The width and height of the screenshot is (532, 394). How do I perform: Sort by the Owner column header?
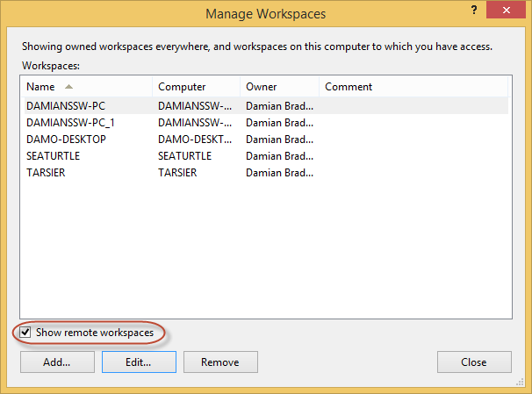(x=279, y=87)
